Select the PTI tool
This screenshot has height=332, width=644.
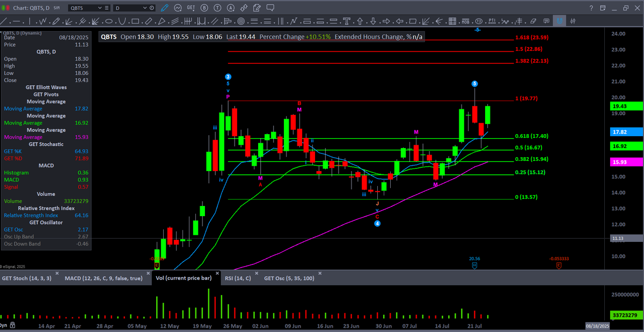492,21
